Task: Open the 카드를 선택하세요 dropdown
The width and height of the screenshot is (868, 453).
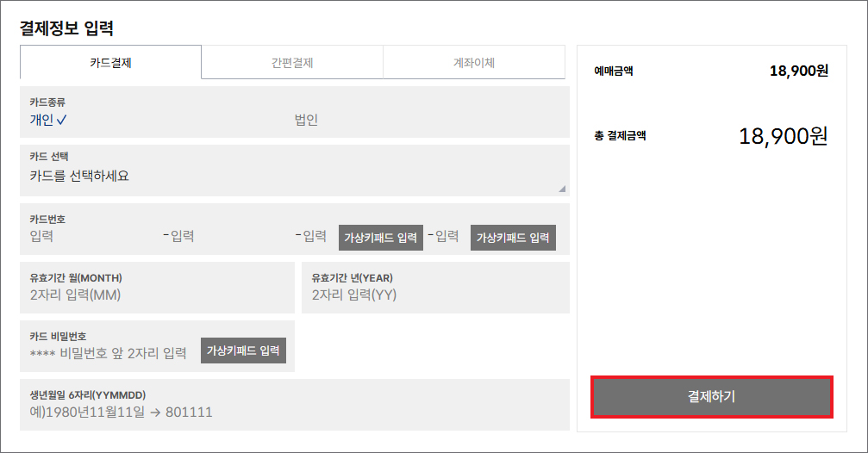Action: 293,177
